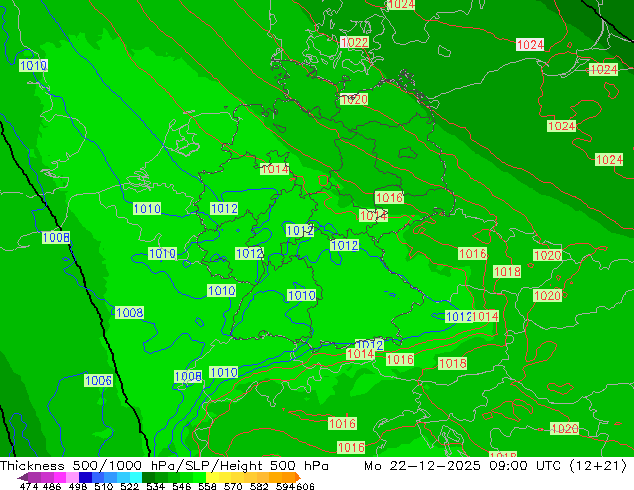Click the forecast offset text '(12+21)'
634x490 pixels.
[598, 465]
